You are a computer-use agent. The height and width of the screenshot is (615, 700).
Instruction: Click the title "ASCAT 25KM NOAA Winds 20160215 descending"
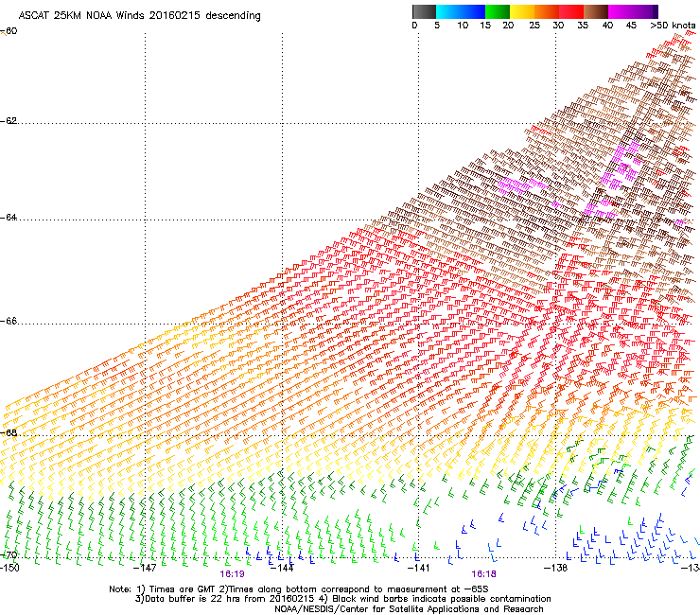[139, 15]
